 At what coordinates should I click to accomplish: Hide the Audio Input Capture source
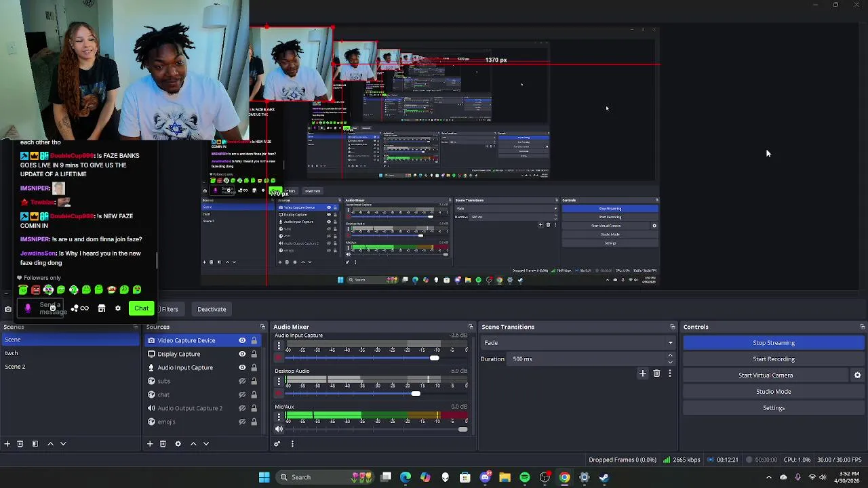pos(242,367)
